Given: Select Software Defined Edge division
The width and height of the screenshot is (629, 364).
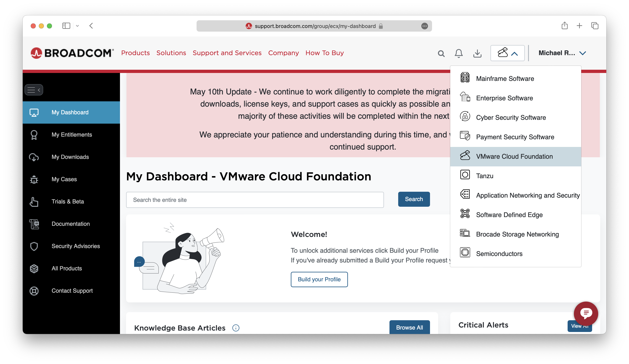Looking at the screenshot, I should coord(516,215).
